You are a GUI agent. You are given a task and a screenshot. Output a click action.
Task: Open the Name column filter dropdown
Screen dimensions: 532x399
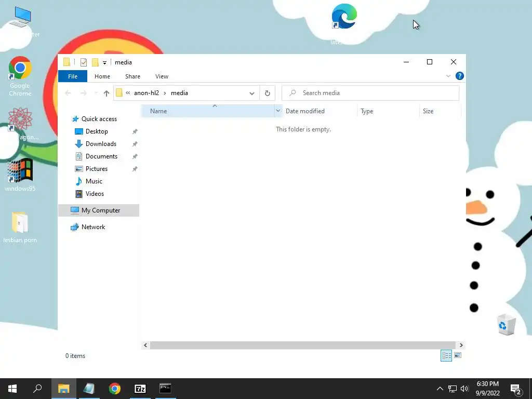[x=278, y=111]
